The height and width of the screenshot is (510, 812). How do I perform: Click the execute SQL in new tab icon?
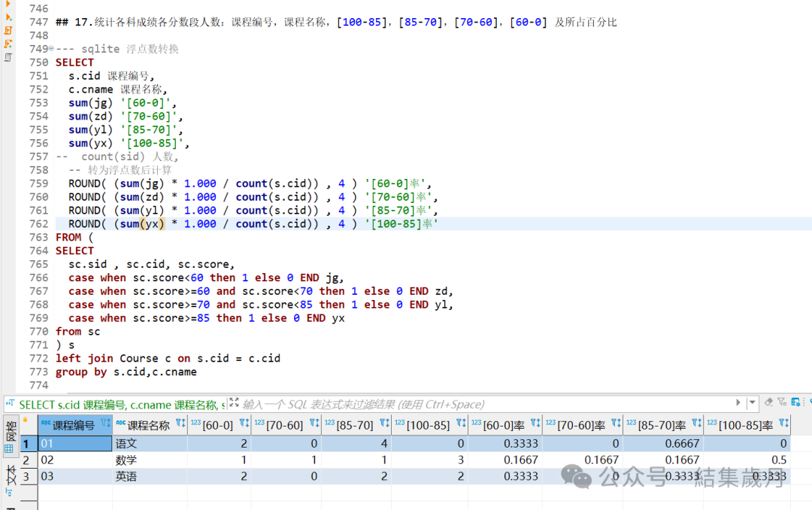point(8,17)
